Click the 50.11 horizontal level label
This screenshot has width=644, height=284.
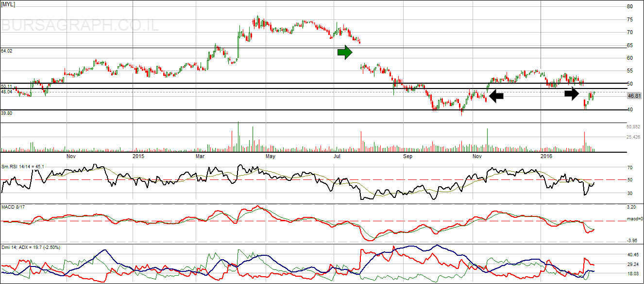coord(7,87)
